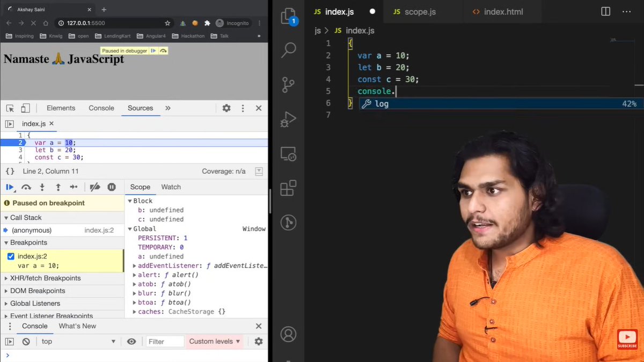
Task: Open Run and Debug view
Action: tap(289, 119)
